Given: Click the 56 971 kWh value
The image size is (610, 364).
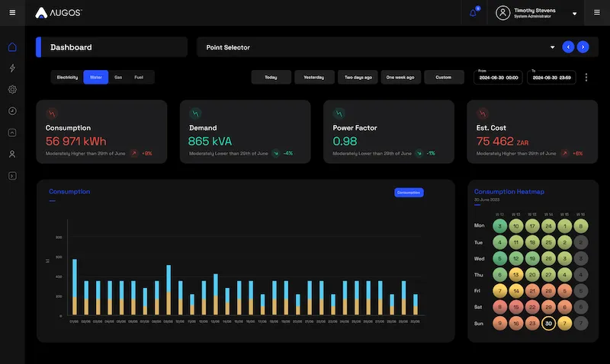Looking at the screenshot, I should click(75, 141).
